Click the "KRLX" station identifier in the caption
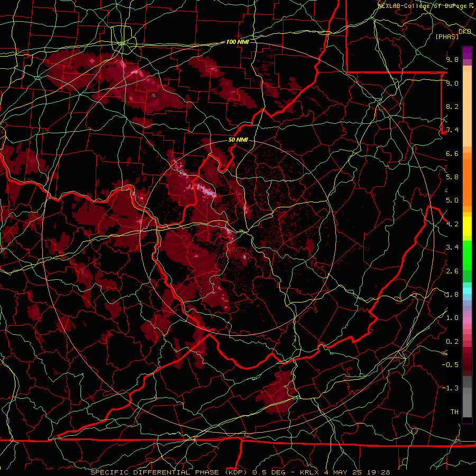This screenshot has width=476, height=476. pyautogui.click(x=309, y=472)
